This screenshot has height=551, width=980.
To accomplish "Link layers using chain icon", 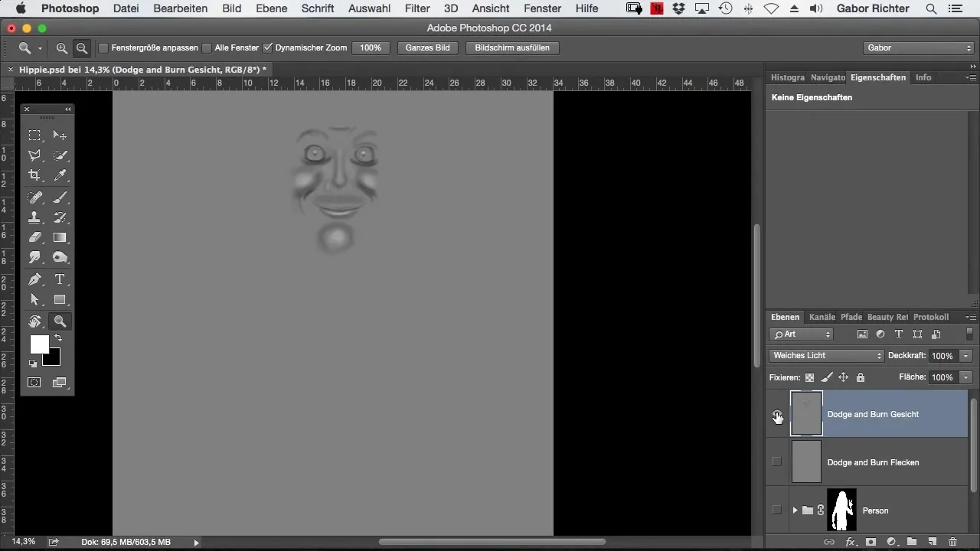I will click(x=828, y=542).
